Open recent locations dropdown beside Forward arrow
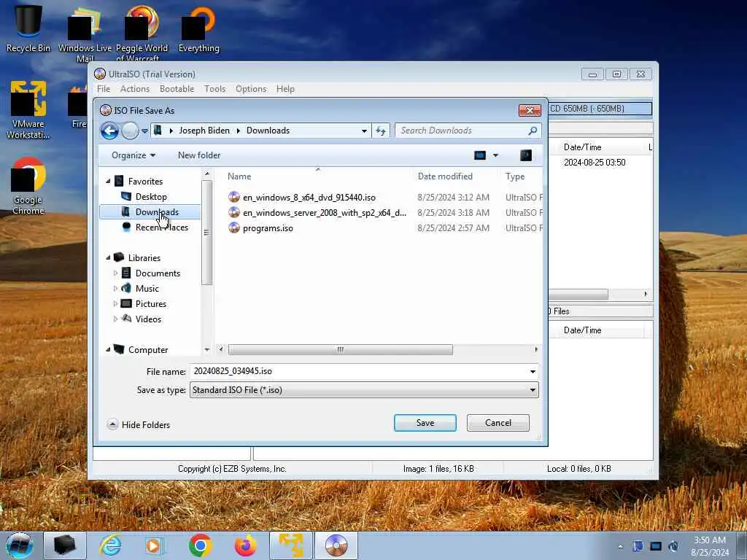 (144, 131)
